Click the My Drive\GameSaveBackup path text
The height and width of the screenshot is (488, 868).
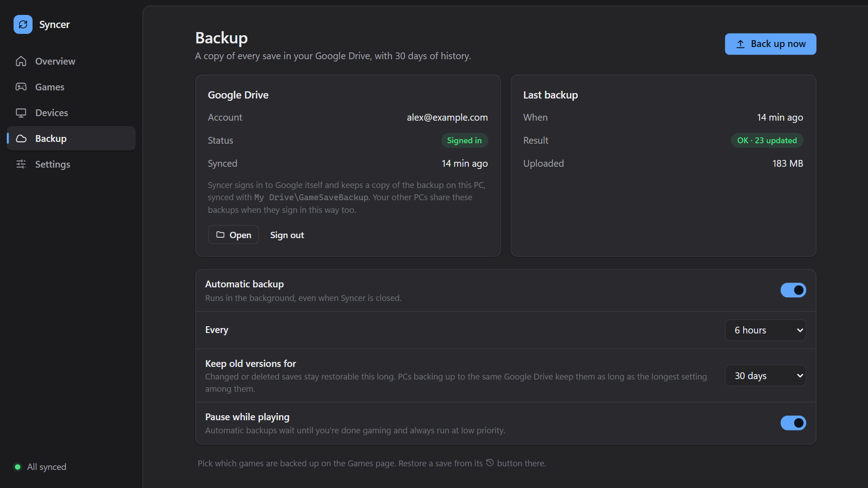coord(311,197)
